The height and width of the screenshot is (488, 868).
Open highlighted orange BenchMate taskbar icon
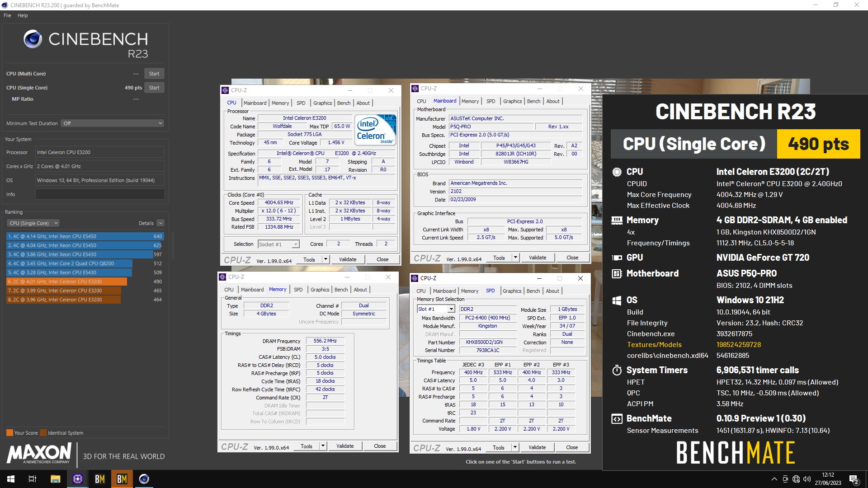[122, 479]
